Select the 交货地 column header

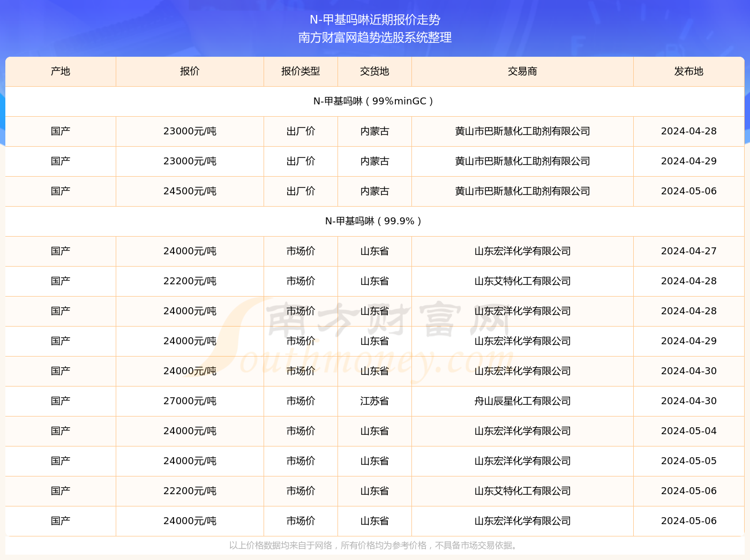pyautogui.click(x=374, y=71)
